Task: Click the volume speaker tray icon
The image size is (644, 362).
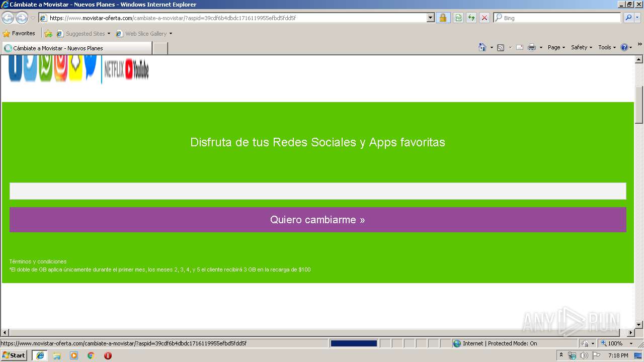Action: pos(584,355)
